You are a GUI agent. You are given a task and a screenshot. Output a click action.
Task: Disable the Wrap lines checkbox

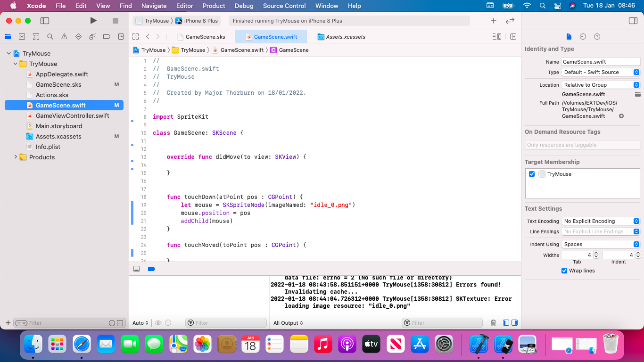[x=564, y=271]
